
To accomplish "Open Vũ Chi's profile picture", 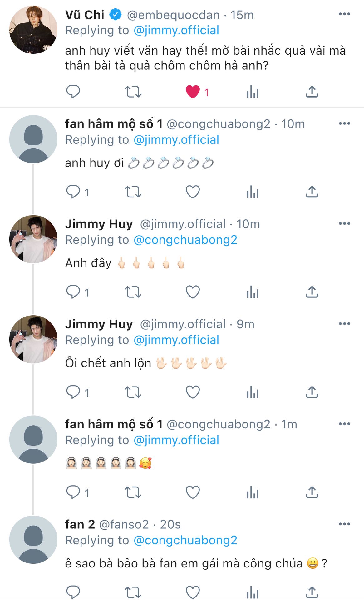I will click(33, 30).
